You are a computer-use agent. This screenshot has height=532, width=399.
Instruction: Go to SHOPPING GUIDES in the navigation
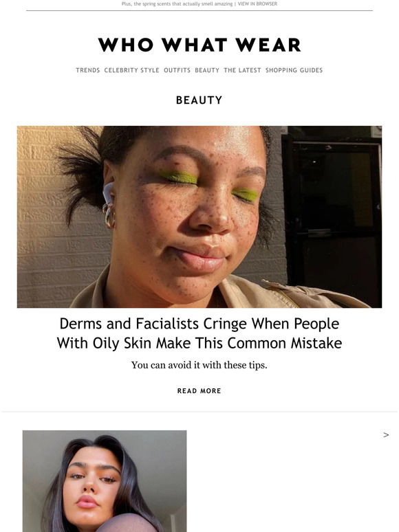point(294,70)
